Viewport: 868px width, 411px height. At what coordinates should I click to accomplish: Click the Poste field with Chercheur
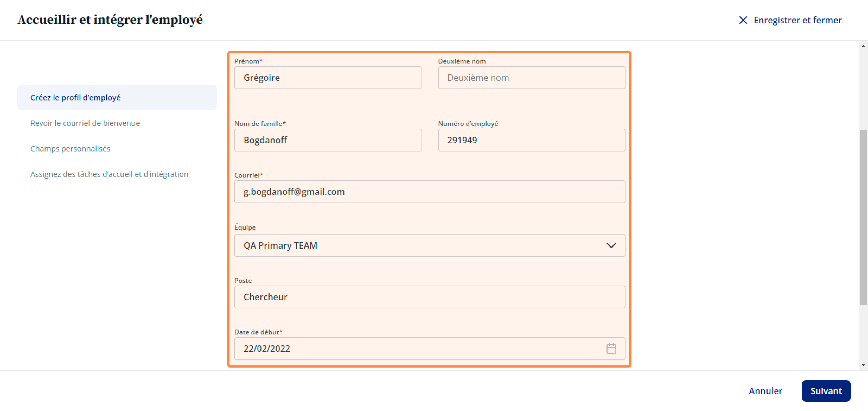click(x=430, y=297)
